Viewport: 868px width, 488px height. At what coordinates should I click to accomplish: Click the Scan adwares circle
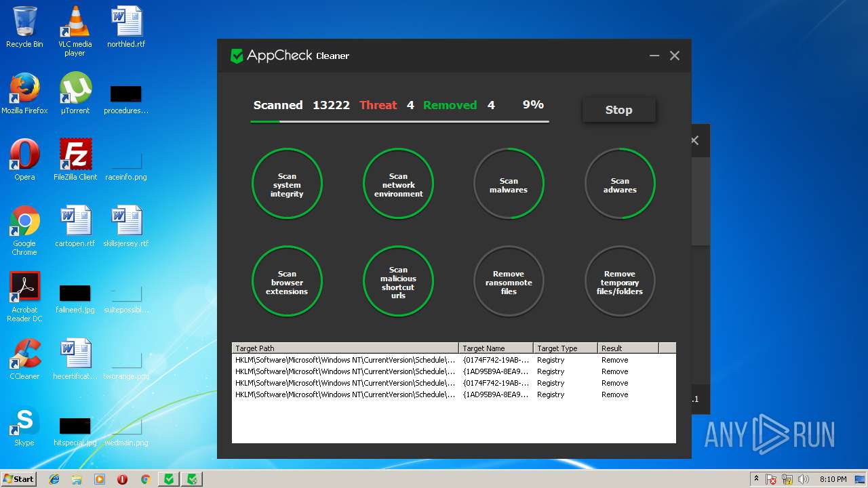pos(620,184)
